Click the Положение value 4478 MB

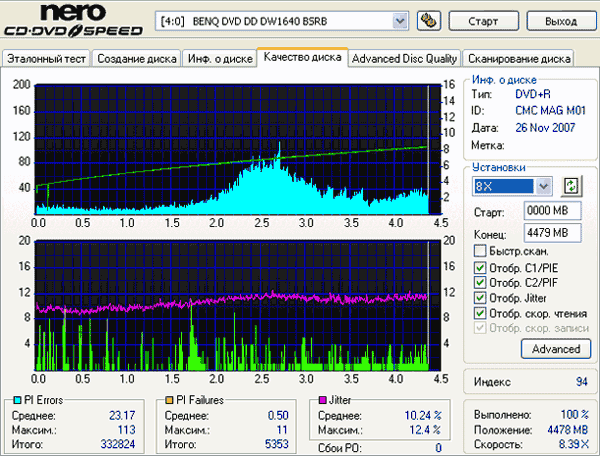(x=567, y=430)
